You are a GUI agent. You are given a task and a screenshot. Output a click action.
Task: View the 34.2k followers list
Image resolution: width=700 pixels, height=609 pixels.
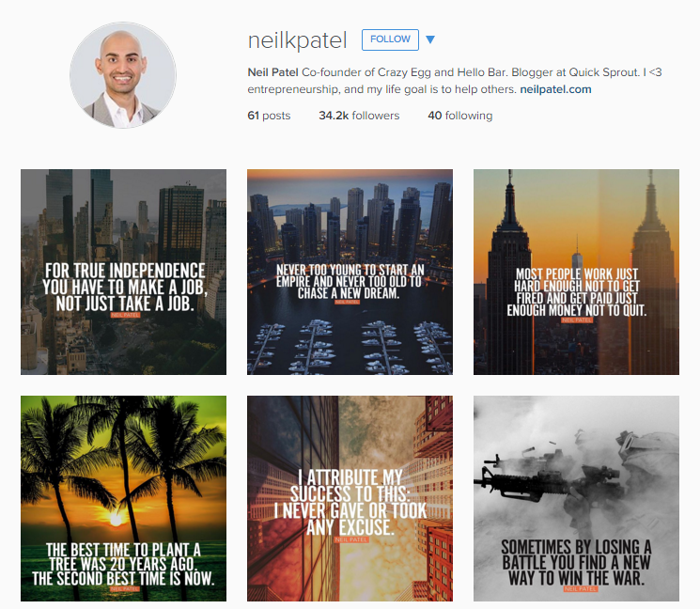click(x=359, y=116)
